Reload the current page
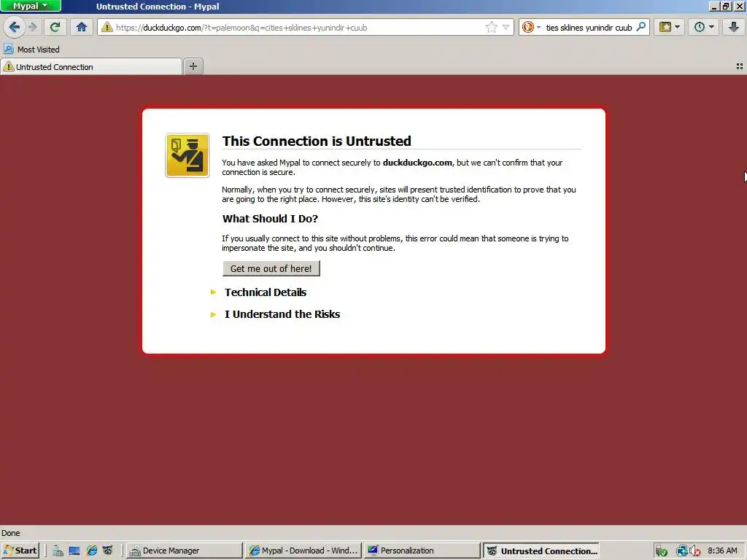Viewport: 747px width, 560px height. point(55,27)
